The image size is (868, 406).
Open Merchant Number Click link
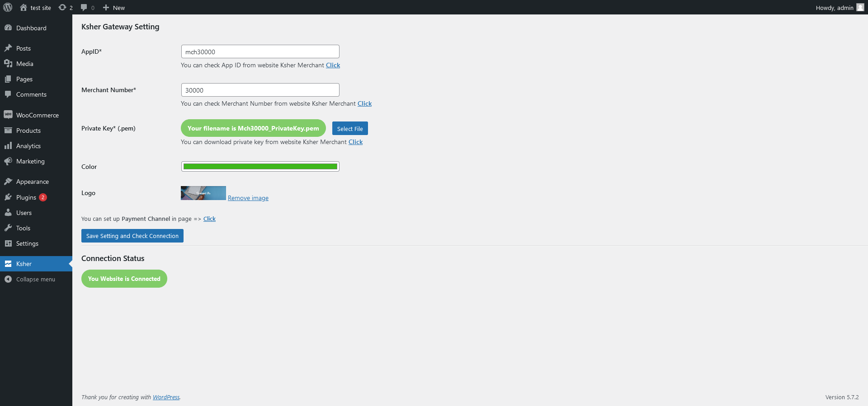tap(365, 103)
